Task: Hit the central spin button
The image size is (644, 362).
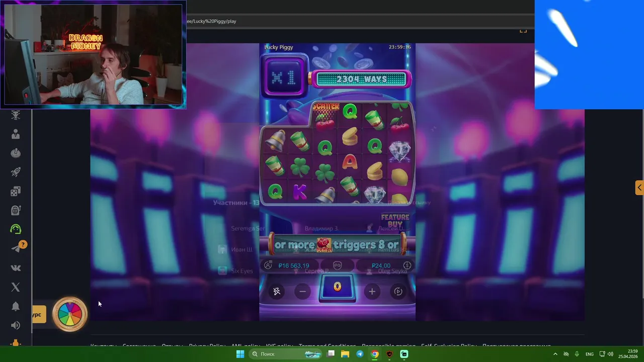Action: pyautogui.click(x=337, y=287)
